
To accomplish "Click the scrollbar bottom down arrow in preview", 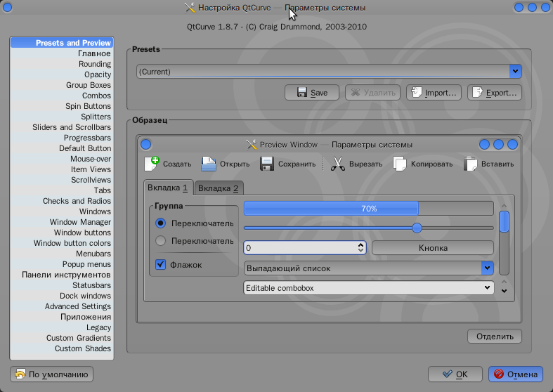I will (x=504, y=291).
